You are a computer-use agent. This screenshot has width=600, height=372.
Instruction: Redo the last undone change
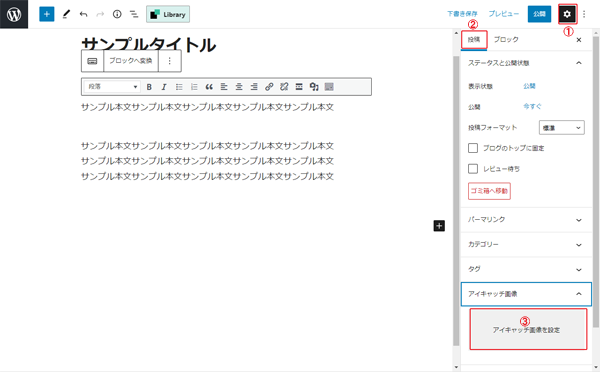click(x=100, y=15)
